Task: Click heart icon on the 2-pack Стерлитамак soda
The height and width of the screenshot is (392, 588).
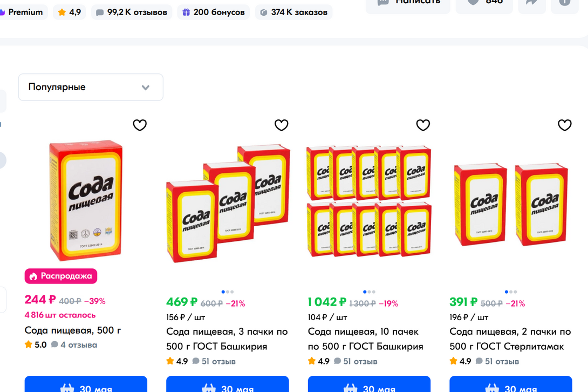Action: click(565, 125)
